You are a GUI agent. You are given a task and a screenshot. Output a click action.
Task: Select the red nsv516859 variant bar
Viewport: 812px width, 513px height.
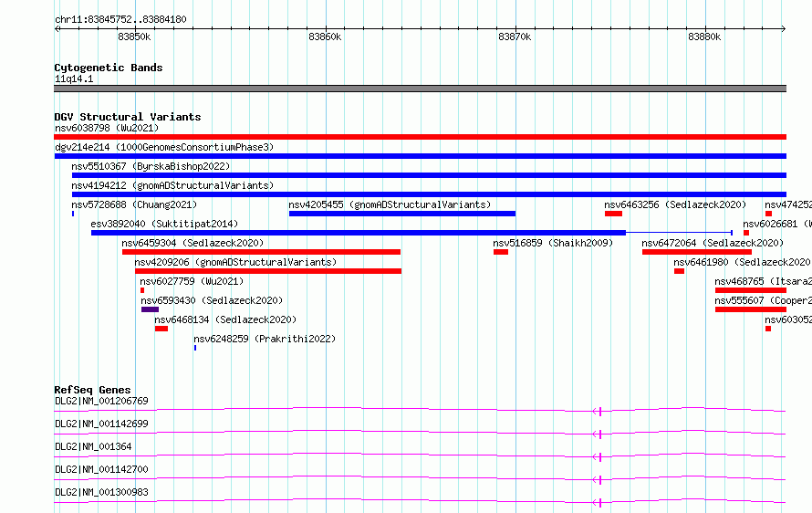[x=501, y=252]
